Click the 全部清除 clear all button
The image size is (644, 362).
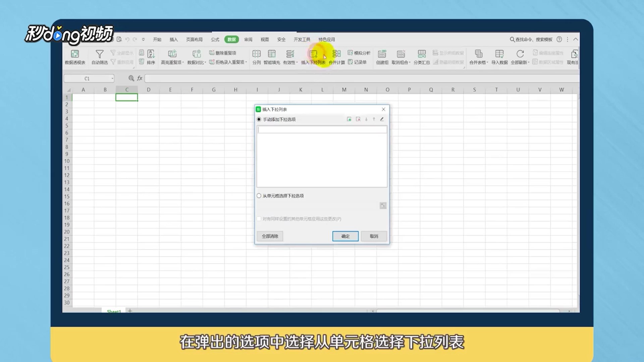point(270,236)
